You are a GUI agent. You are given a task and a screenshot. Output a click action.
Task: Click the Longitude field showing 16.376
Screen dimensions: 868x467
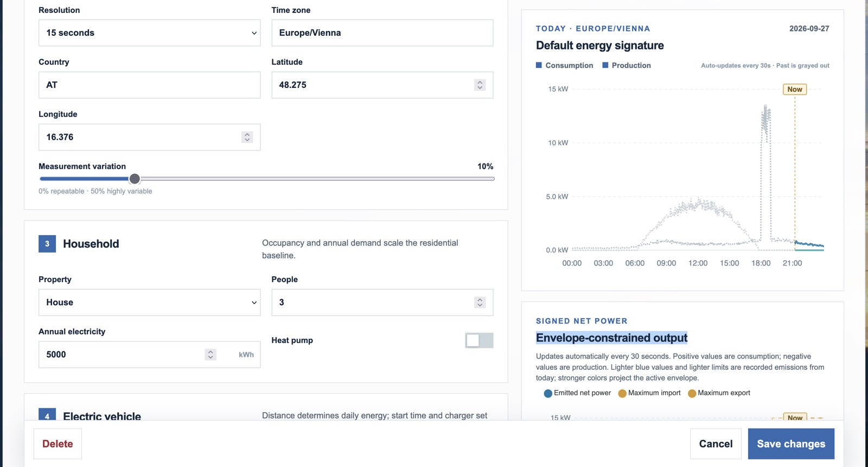pos(149,137)
